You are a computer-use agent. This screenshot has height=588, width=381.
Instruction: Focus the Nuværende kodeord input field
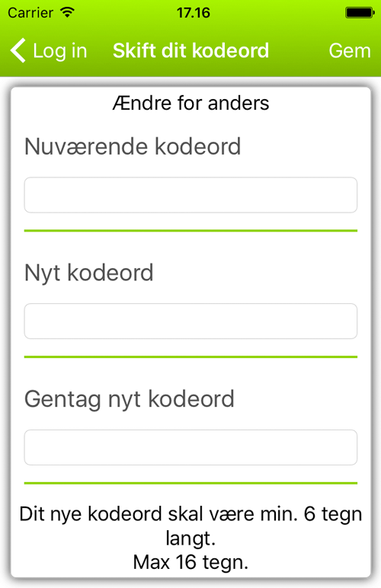(190, 195)
